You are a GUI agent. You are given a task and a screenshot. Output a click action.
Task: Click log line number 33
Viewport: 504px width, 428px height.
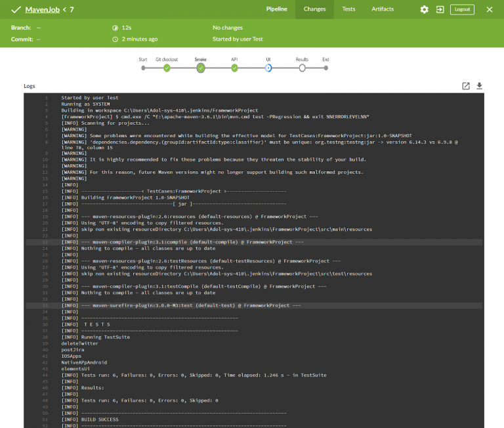click(45, 305)
